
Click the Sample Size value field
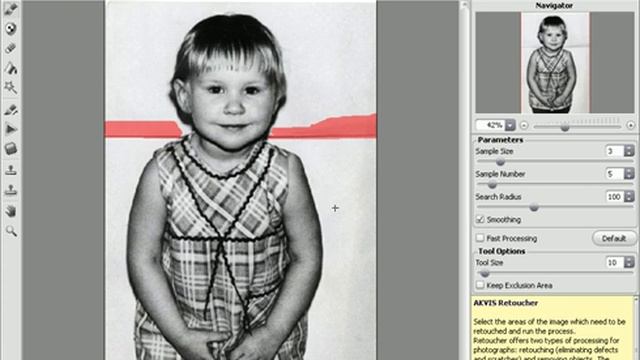click(615, 151)
